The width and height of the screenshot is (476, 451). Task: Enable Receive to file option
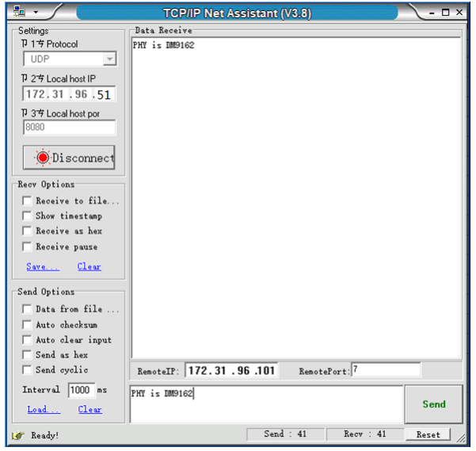click(27, 201)
